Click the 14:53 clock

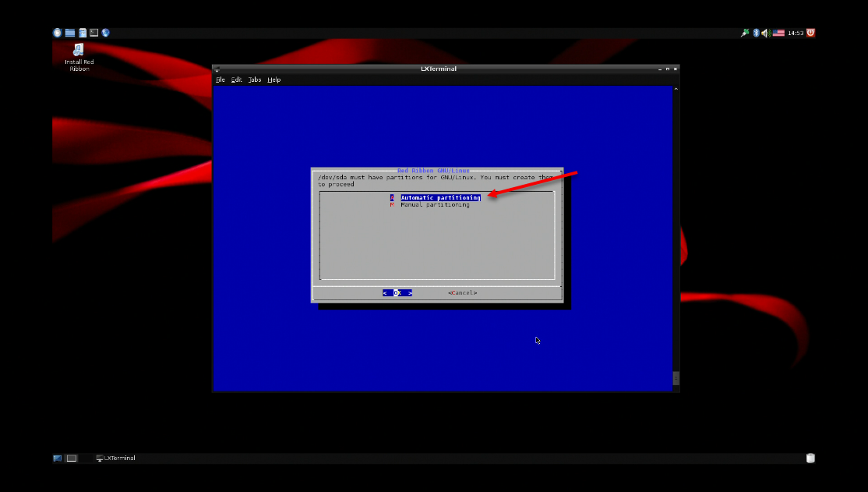click(x=796, y=34)
